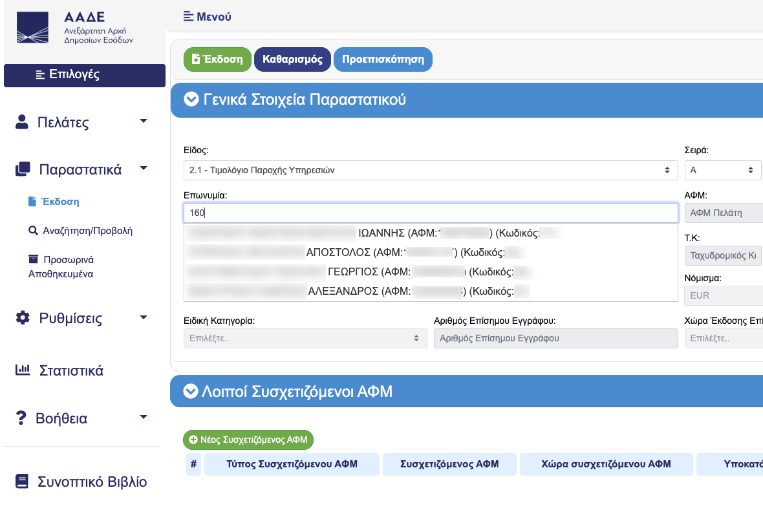Click the Παραστατικά documents icon
763x532 pixels.
[x=23, y=169]
